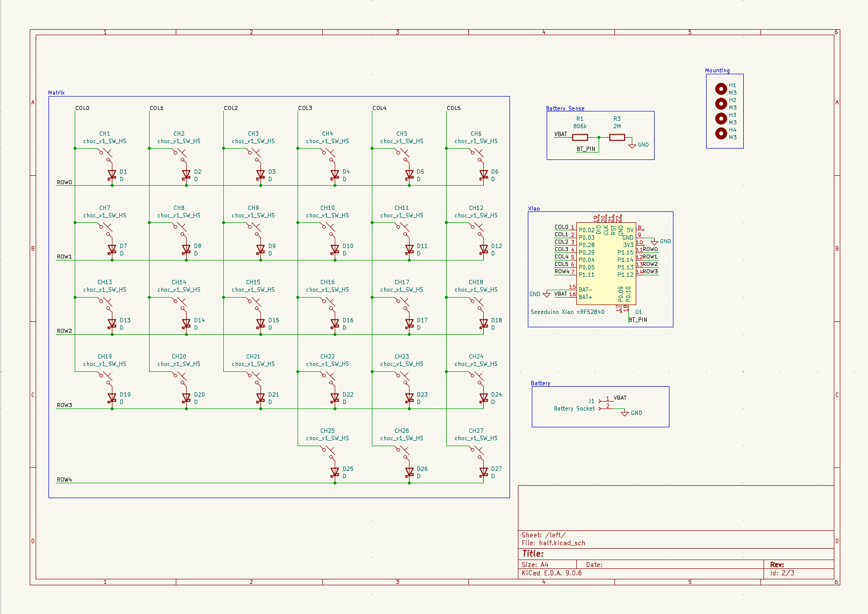Select the CH14 switch symbol
Image resolution: width=868 pixels, height=614 pixels.
pyautogui.click(x=180, y=302)
